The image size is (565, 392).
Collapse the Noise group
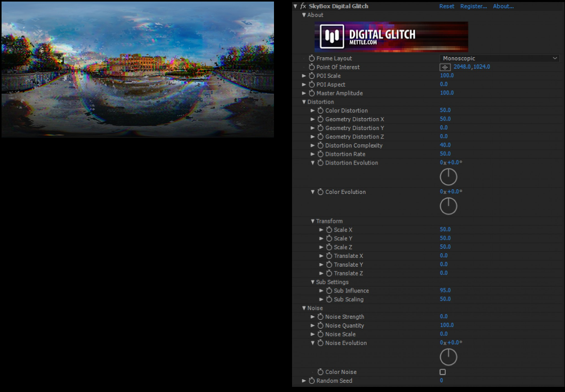304,308
